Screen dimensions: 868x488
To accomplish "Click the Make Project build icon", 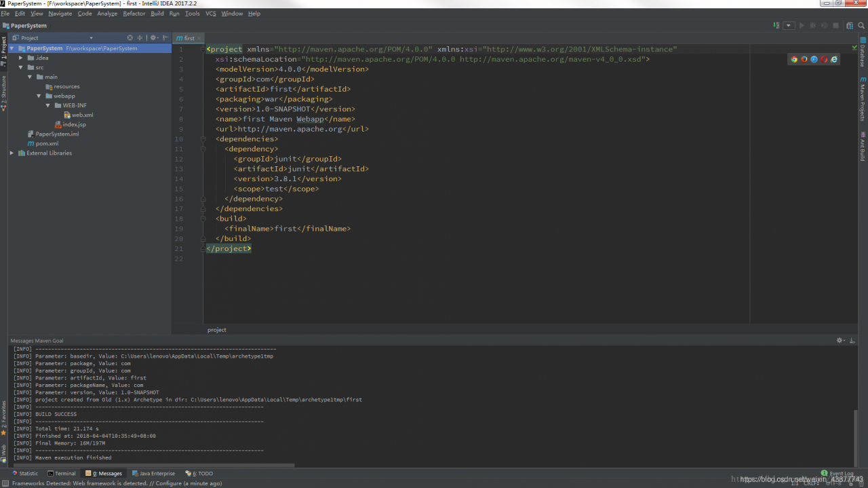I will (x=776, y=26).
